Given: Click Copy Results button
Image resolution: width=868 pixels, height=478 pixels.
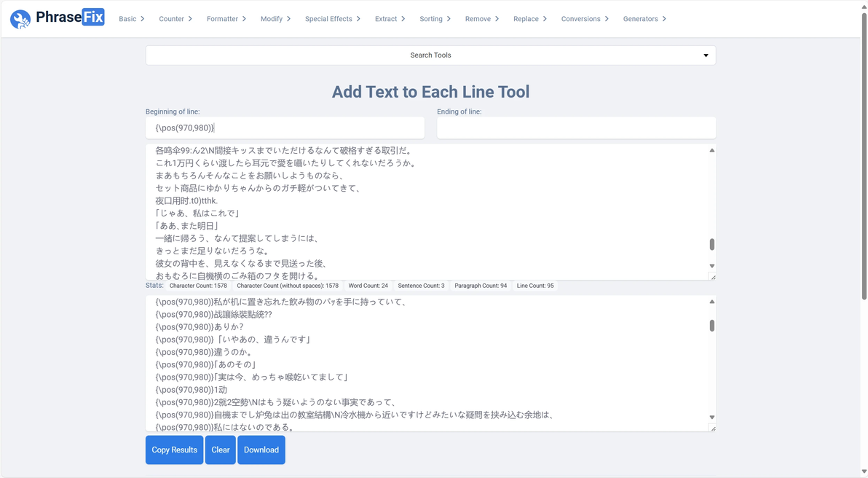Looking at the screenshot, I should click(174, 450).
